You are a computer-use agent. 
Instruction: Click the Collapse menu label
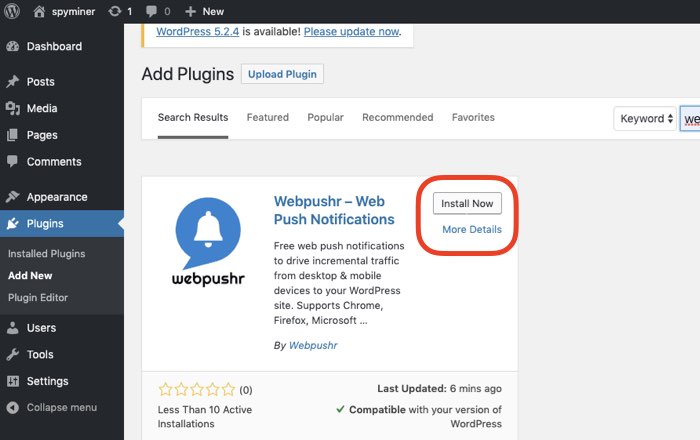[x=62, y=407]
